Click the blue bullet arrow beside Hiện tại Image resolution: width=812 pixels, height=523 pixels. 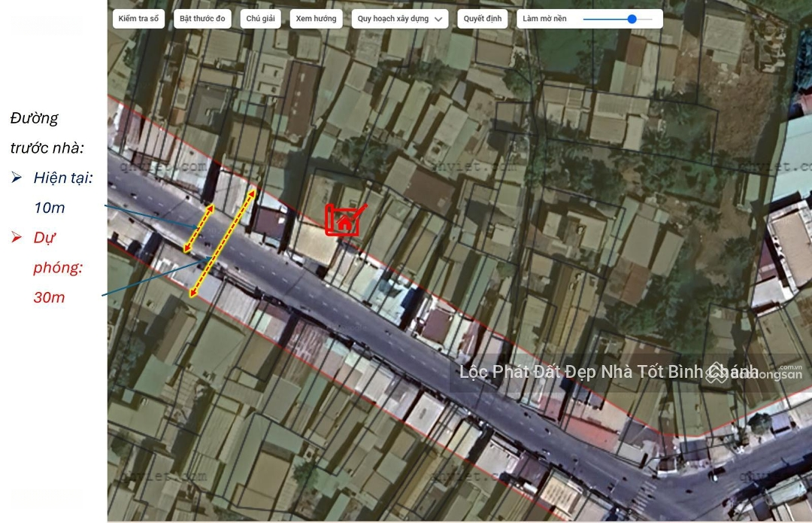pos(17,178)
